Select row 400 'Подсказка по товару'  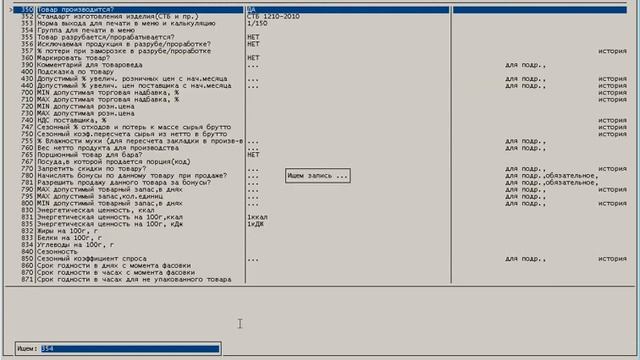click(320, 72)
